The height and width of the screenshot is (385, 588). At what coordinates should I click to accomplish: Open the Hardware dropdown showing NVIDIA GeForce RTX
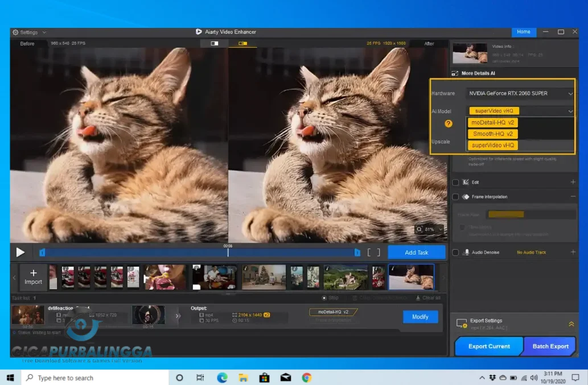tap(520, 93)
